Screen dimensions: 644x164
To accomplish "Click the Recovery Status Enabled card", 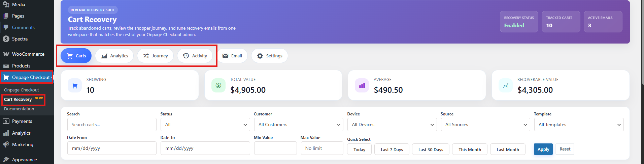I will 519,22.
